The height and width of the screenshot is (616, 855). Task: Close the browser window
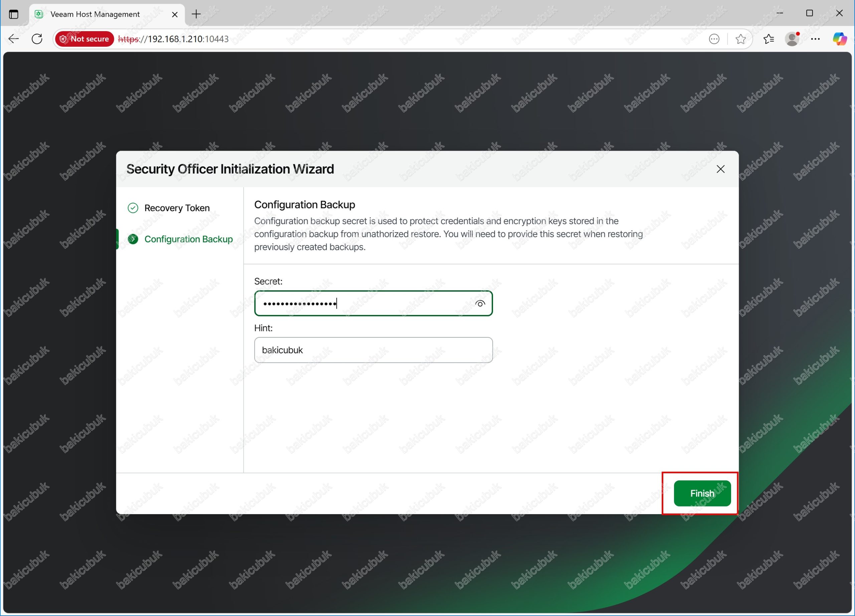point(839,13)
